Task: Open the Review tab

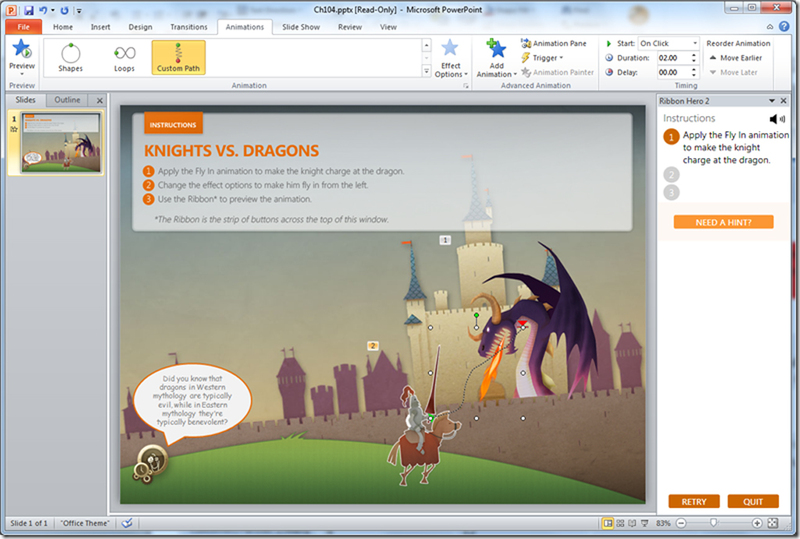Action: (x=350, y=27)
